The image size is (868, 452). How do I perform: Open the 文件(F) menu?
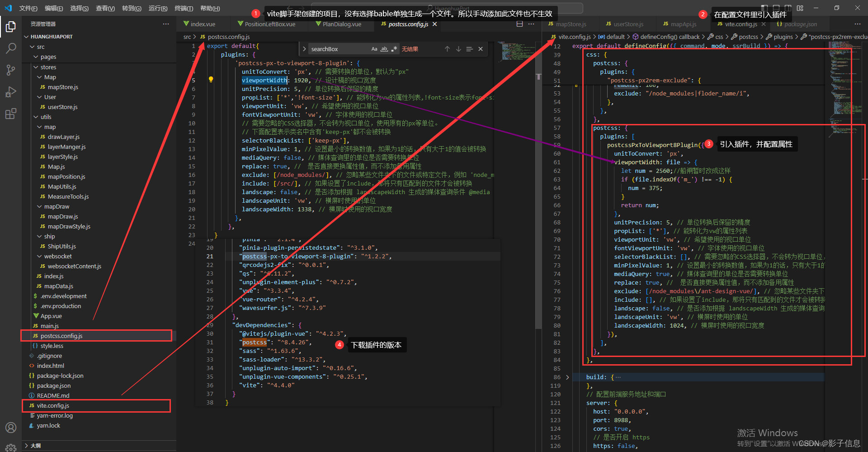pos(28,8)
